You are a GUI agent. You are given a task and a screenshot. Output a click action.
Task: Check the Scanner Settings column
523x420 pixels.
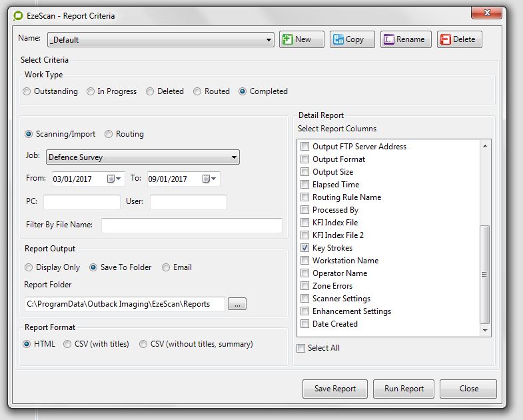(x=304, y=299)
